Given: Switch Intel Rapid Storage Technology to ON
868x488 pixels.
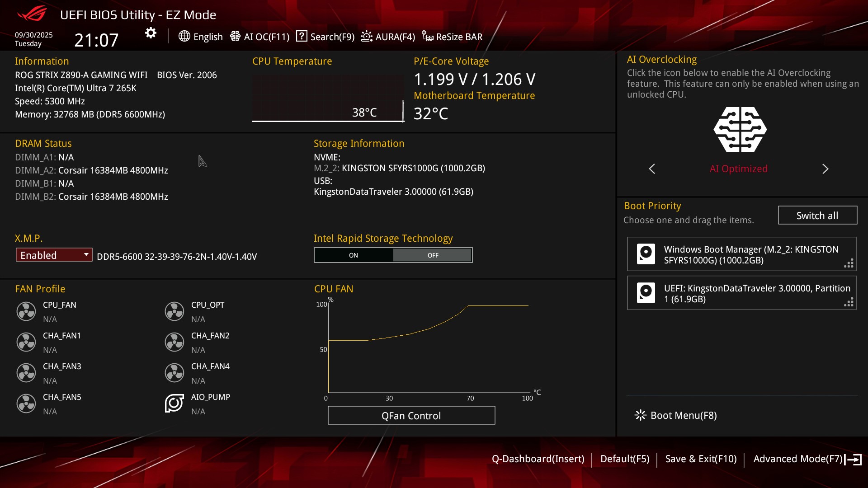Looking at the screenshot, I should coord(354,255).
